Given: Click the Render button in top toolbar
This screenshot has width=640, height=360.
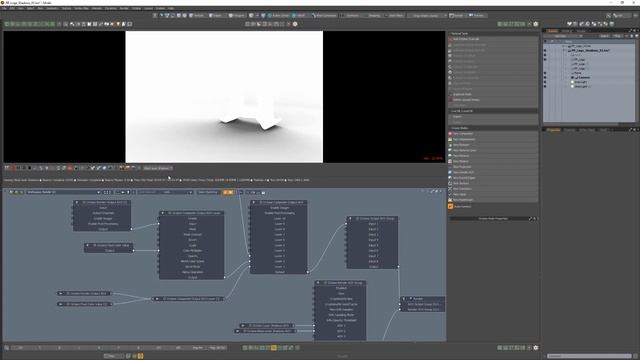Looking at the screenshot, I should point(457,16).
